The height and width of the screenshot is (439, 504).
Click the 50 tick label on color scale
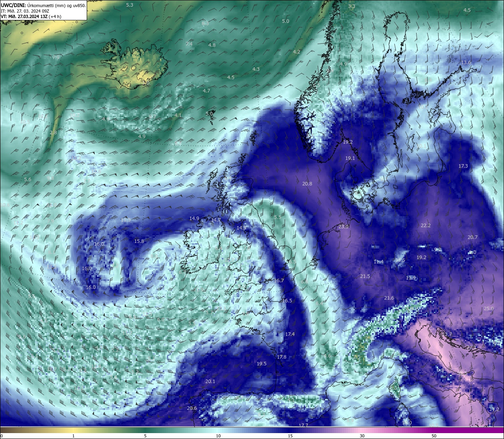point(434,436)
